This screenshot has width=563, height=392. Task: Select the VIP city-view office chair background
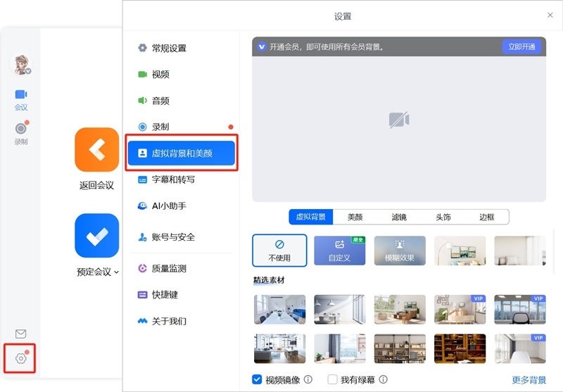(x=520, y=310)
